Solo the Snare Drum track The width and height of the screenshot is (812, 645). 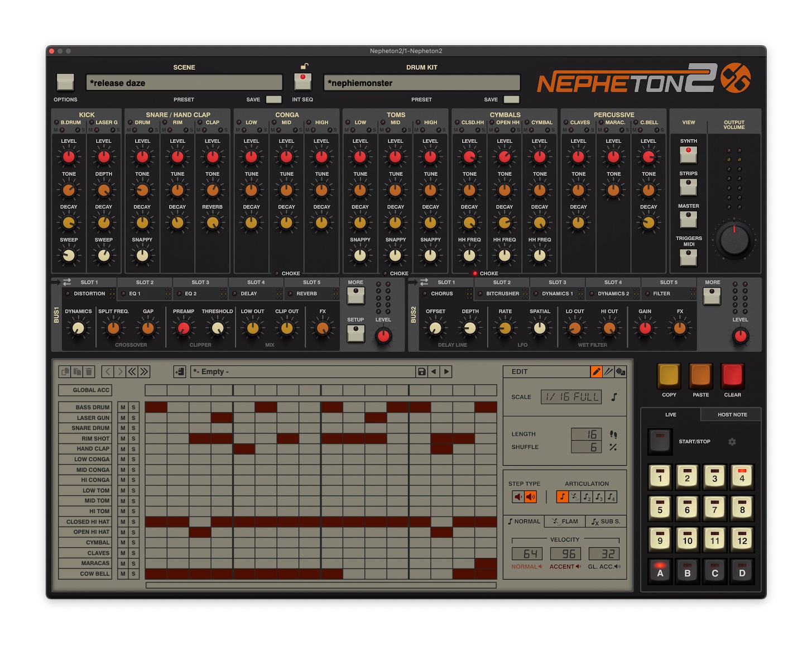133,428
